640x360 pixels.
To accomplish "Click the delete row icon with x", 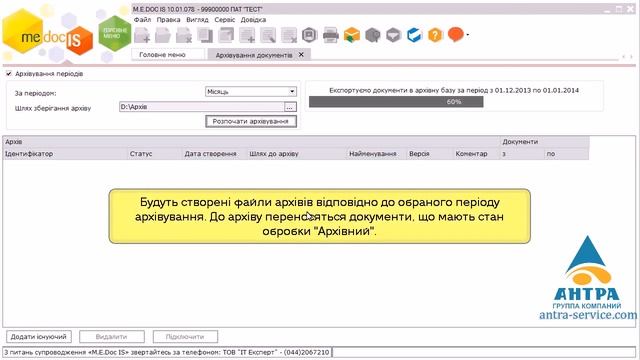I will [x=289, y=35].
